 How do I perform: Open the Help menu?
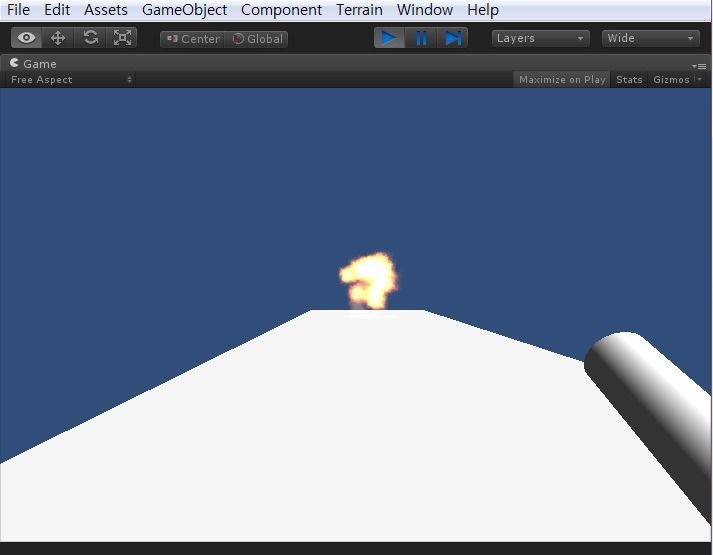point(483,10)
